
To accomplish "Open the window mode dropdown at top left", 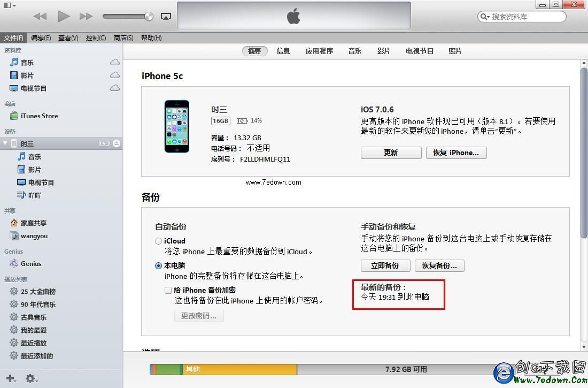I will point(10,5).
